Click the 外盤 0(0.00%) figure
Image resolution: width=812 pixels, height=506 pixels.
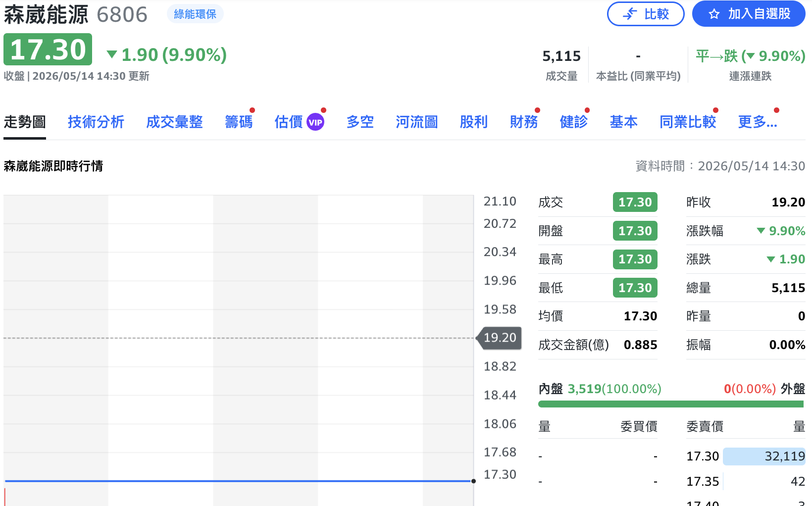point(750,389)
